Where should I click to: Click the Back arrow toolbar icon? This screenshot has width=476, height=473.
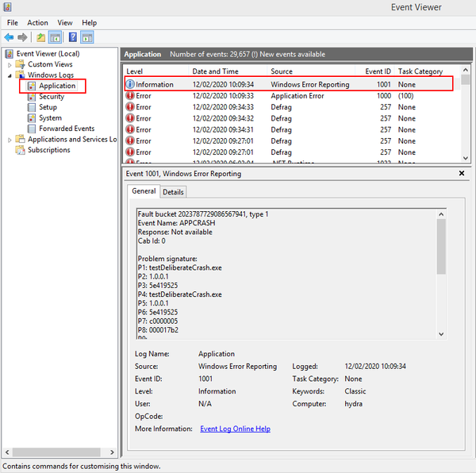pos(10,37)
